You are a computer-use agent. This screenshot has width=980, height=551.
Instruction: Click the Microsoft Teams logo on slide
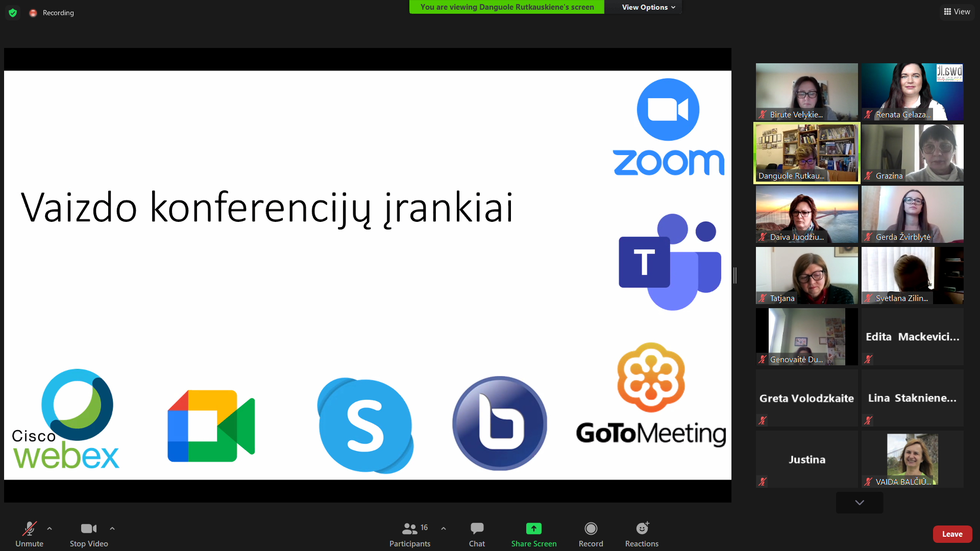click(x=670, y=262)
